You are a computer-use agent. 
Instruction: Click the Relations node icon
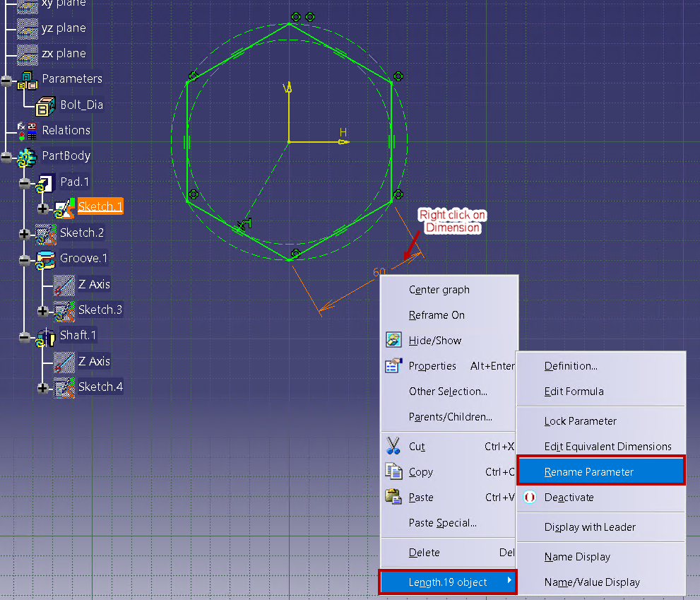coord(27,131)
